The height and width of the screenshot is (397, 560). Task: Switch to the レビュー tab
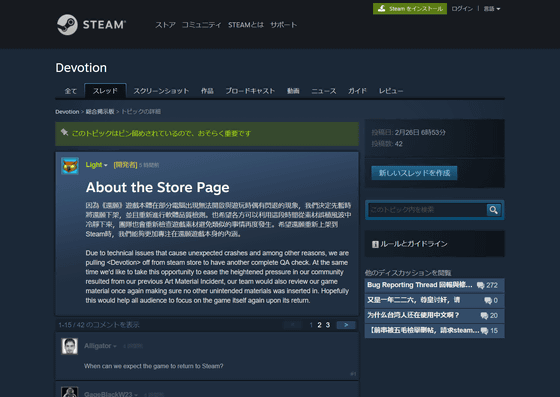click(x=391, y=91)
